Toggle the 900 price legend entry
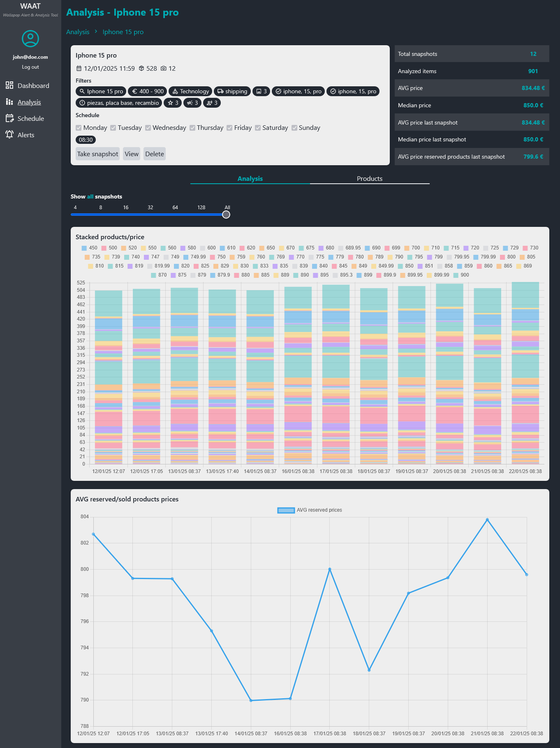 coord(461,275)
